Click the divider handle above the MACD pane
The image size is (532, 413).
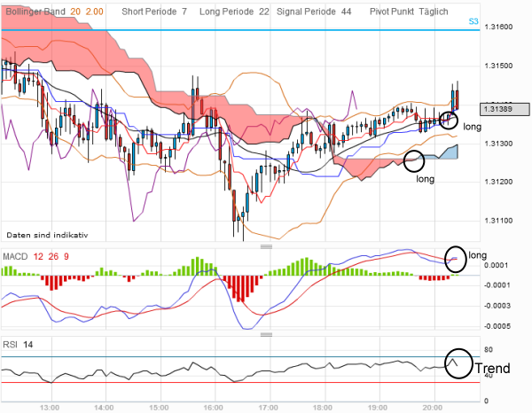tap(266, 246)
